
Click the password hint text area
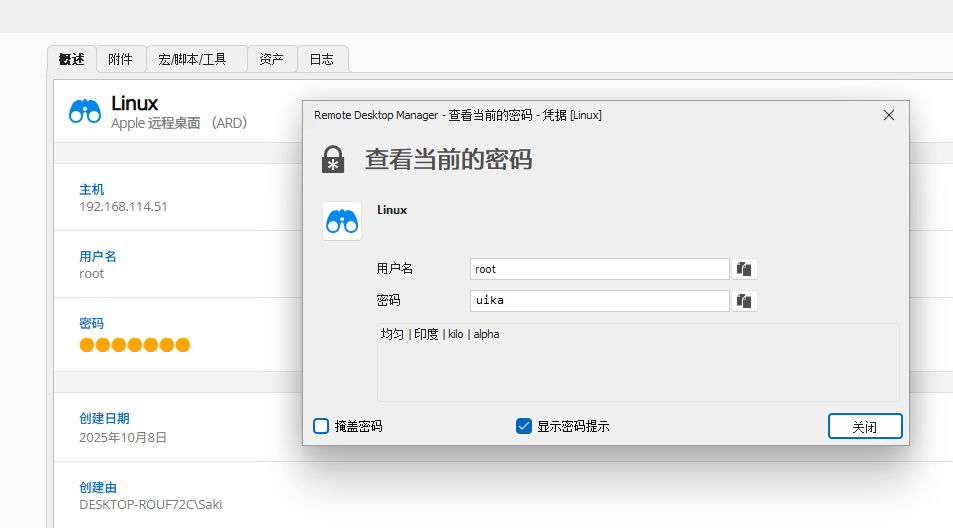(638, 362)
